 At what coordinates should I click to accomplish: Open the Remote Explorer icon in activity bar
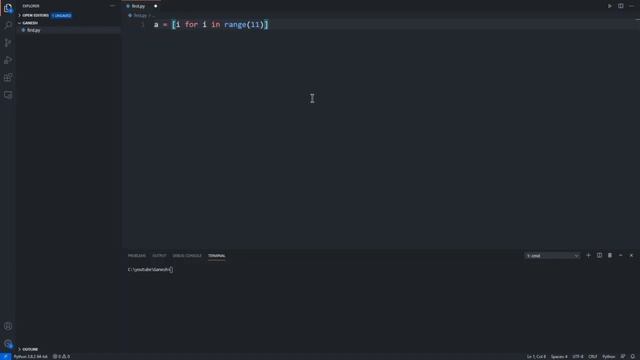(x=8, y=95)
